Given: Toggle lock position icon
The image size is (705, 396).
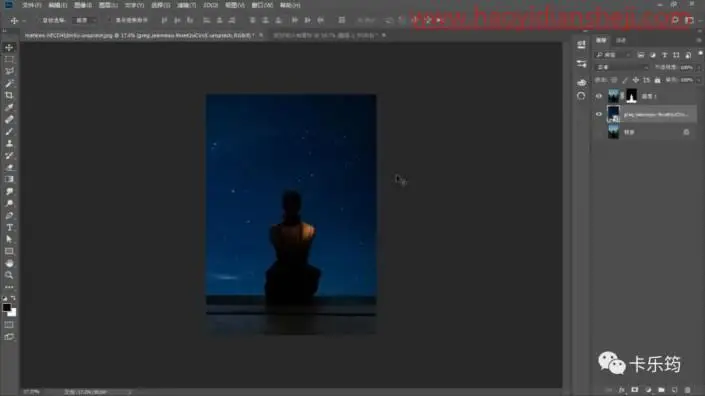Looking at the screenshot, I should pyautogui.click(x=635, y=80).
